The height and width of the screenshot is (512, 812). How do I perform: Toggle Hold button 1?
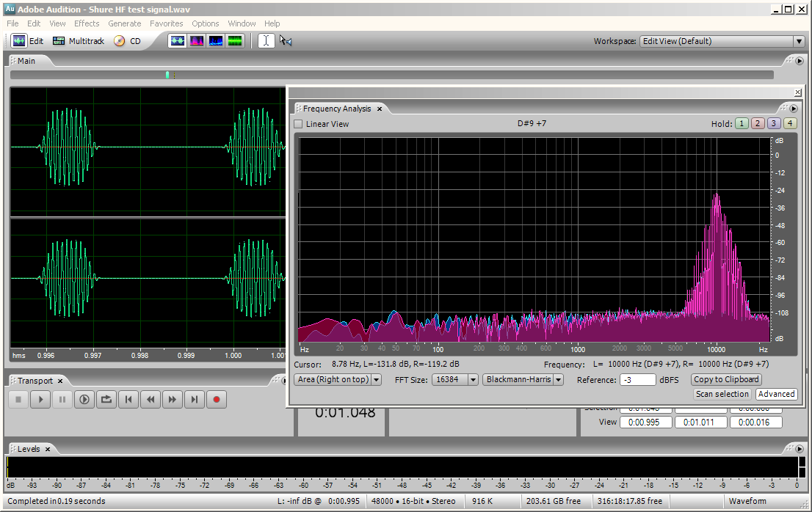click(742, 124)
